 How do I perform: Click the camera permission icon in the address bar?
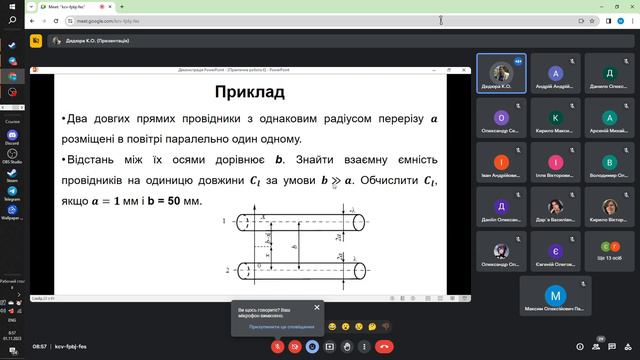[581, 21]
